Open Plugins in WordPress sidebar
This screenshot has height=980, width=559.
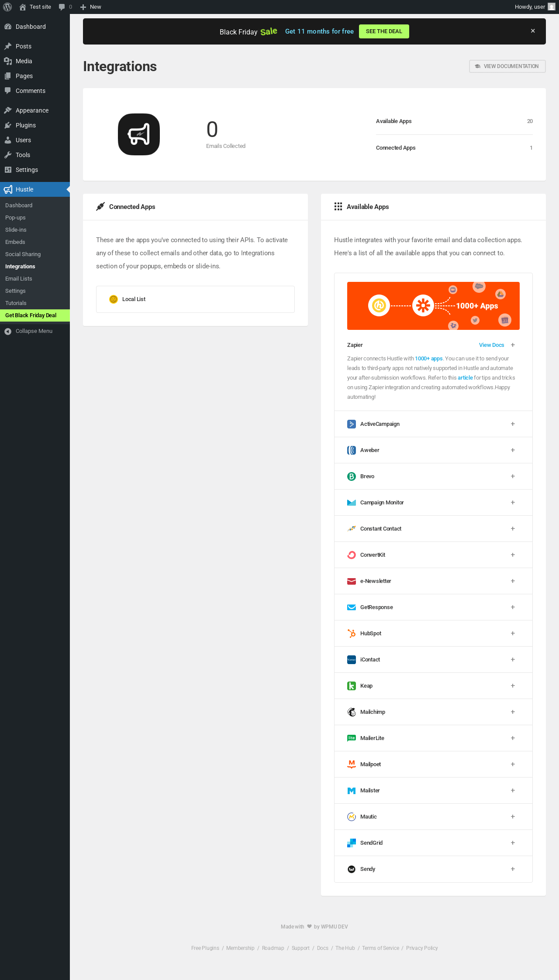click(35, 125)
